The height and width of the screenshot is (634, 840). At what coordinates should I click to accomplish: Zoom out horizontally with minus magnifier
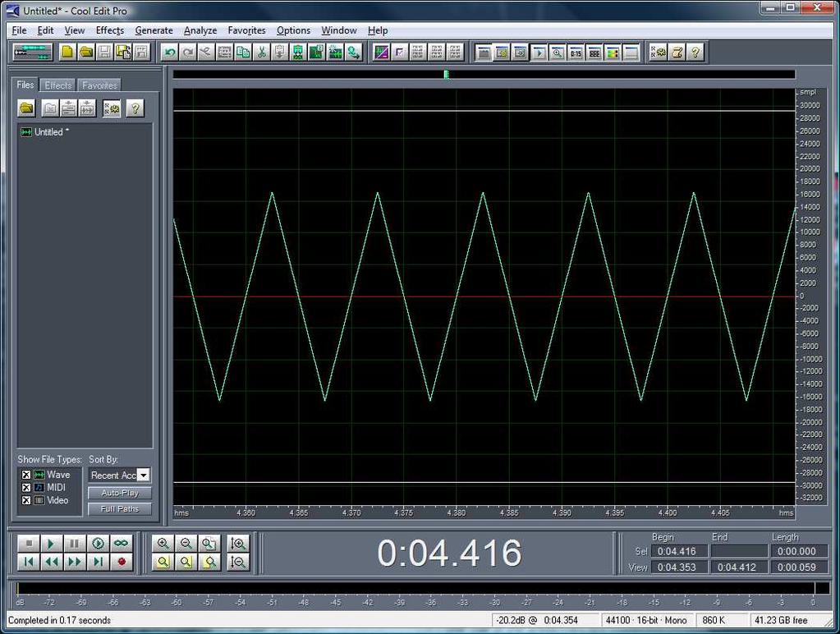[x=186, y=544]
